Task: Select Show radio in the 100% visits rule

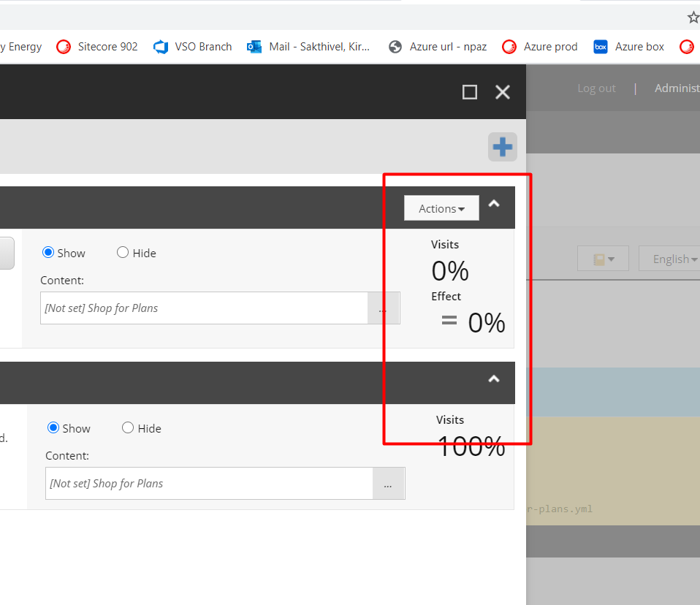Action: point(53,427)
